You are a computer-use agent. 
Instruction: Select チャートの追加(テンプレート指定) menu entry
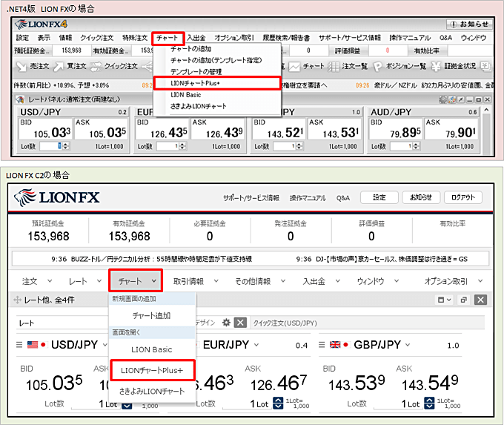[216, 60]
